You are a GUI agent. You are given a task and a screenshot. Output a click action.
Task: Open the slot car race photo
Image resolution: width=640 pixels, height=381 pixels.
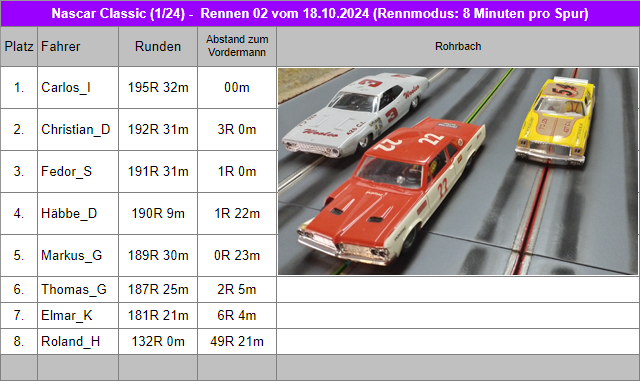tap(458, 172)
